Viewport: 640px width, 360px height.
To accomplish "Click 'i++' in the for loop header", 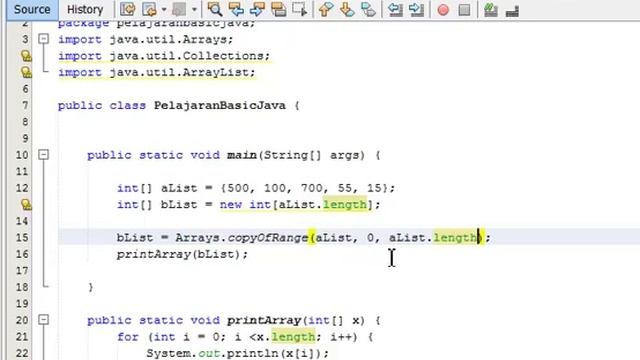I will (x=341, y=337).
